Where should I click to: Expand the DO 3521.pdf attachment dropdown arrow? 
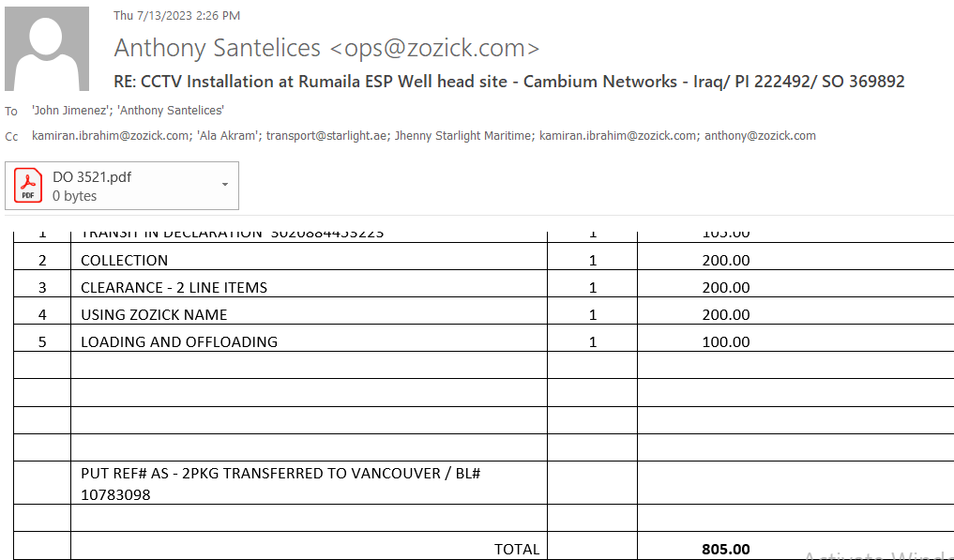(x=225, y=185)
